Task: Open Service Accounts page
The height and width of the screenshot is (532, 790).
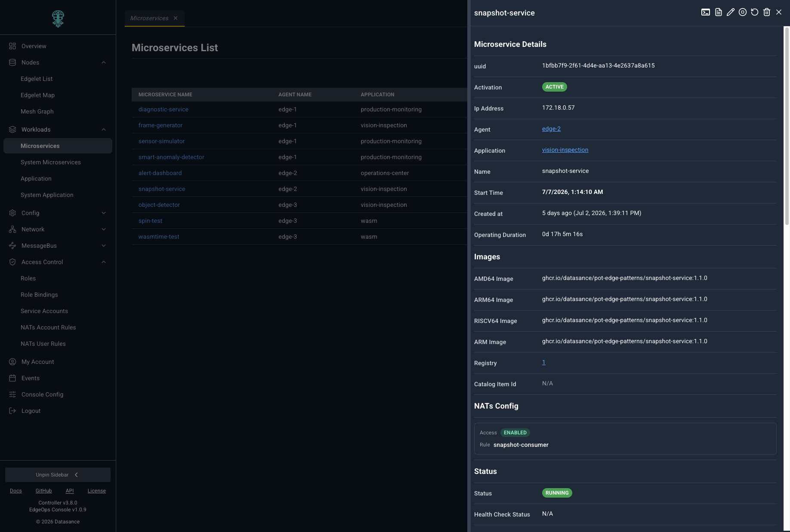Action: [x=44, y=311]
